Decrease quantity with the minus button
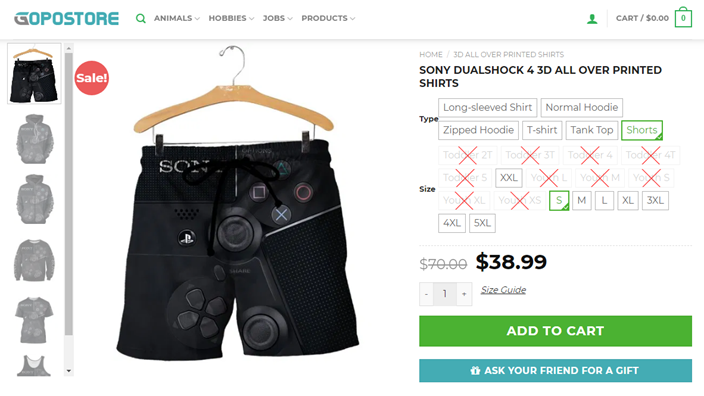The height and width of the screenshot is (396, 704). (426, 294)
